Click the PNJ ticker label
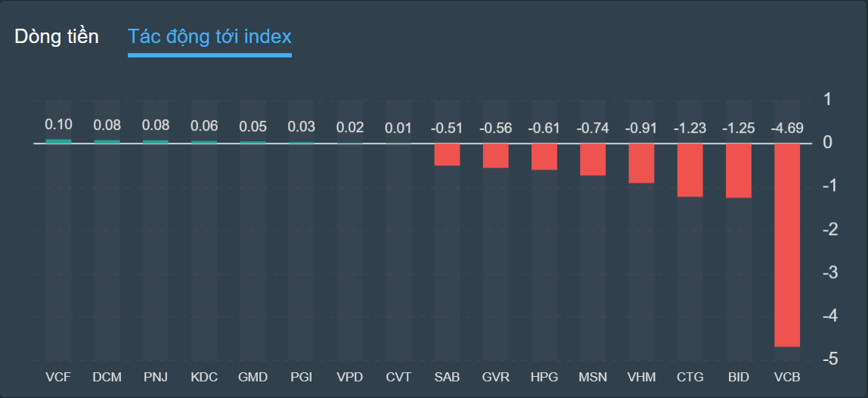Image resolution: width=868 pixels, height=398 pixels. (x=156, y=377)
